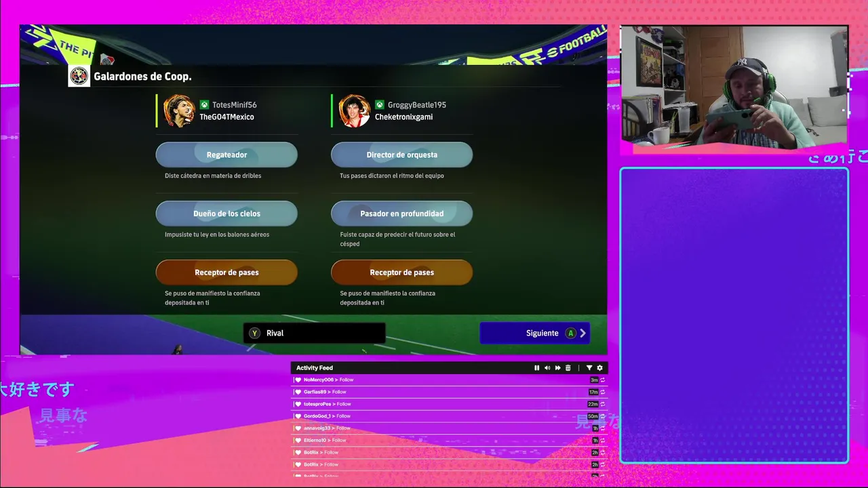Click the TheGO4TMexico username
868x488 pixels.
click(x=226, y=117)
